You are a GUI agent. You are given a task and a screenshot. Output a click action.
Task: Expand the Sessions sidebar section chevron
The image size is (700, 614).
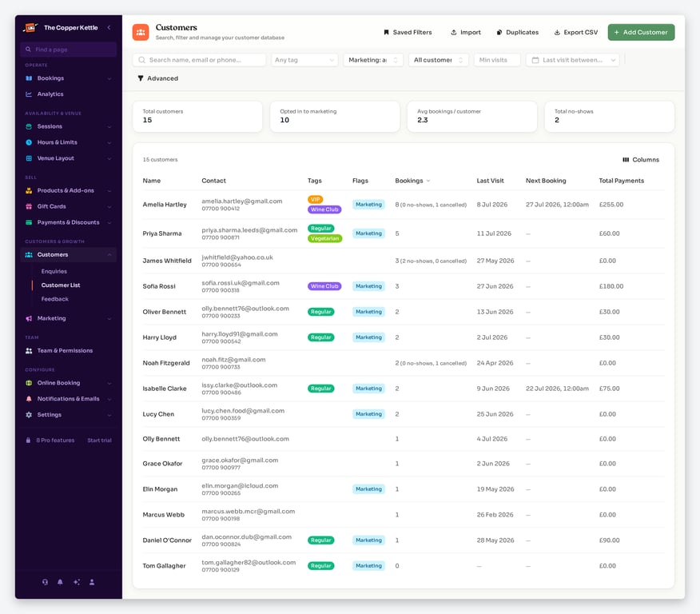tap(109, 127)
